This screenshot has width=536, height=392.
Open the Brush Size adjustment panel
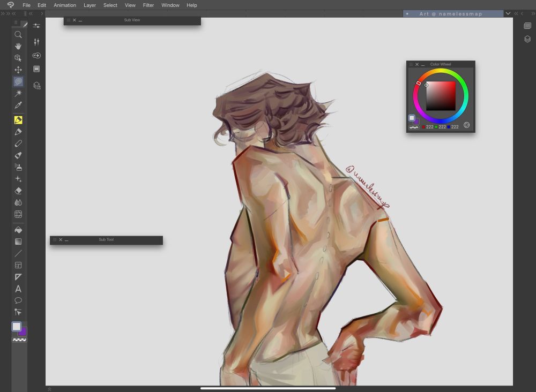[36, 42]
